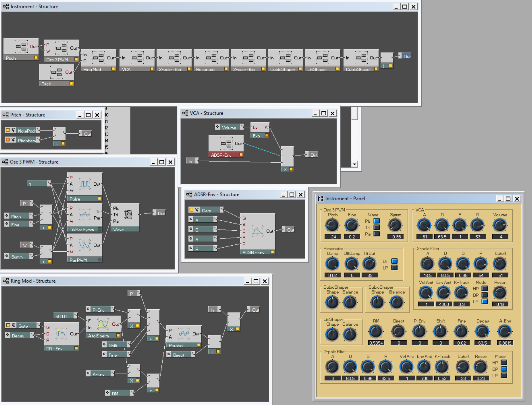Click the Pitchbend module in Pitch structure

tap(22, 140)
